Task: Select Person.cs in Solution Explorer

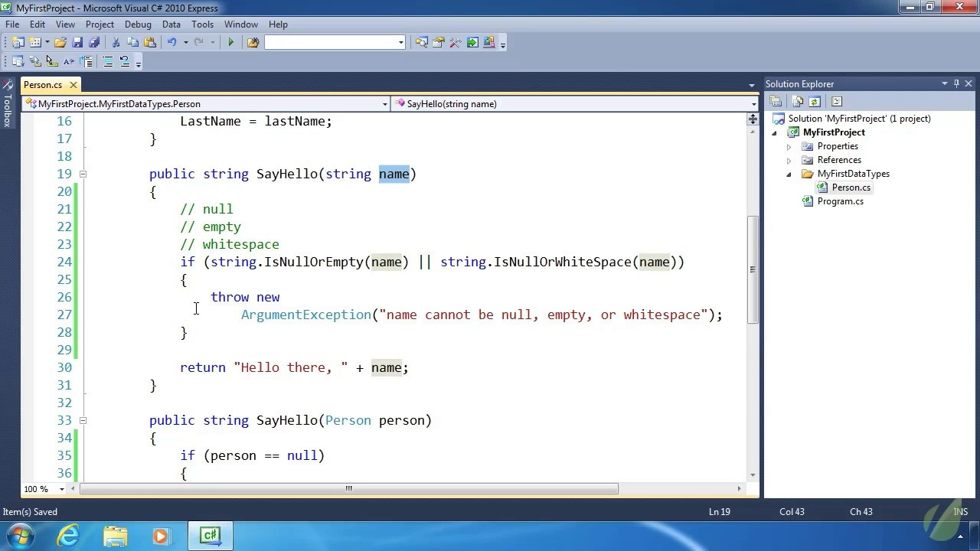Action: 851,187
